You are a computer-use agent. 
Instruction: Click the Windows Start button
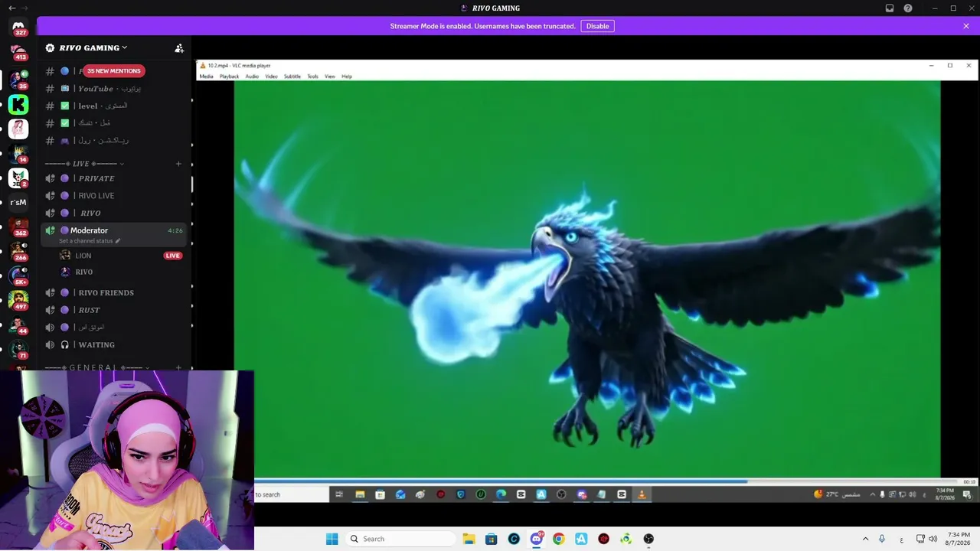pyautogui.click(x=332, y=539)
